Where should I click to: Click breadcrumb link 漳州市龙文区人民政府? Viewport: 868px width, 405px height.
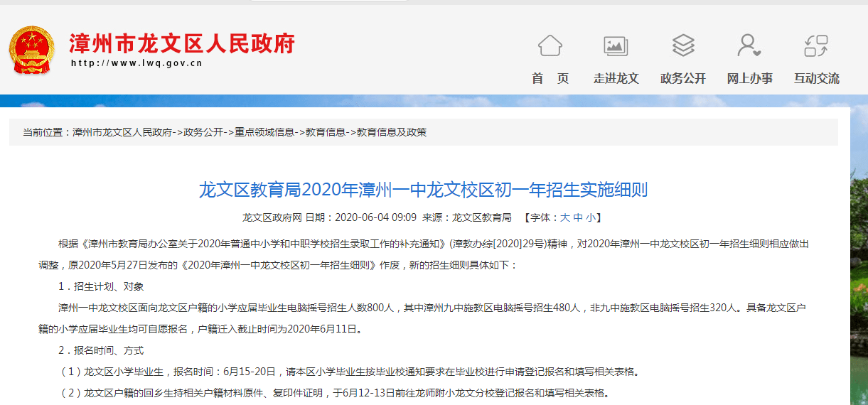[x=122, y=132]
